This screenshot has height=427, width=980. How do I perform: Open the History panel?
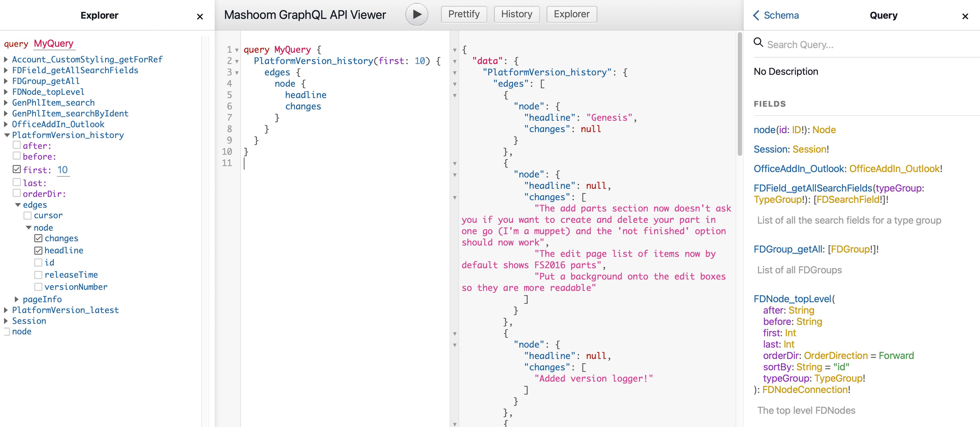[x=516, y=14]
